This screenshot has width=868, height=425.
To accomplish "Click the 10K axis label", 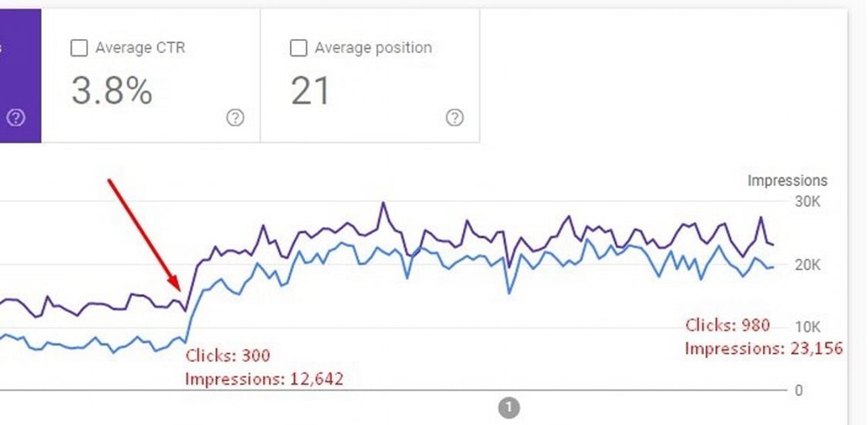I will click(x=807, y=327).
